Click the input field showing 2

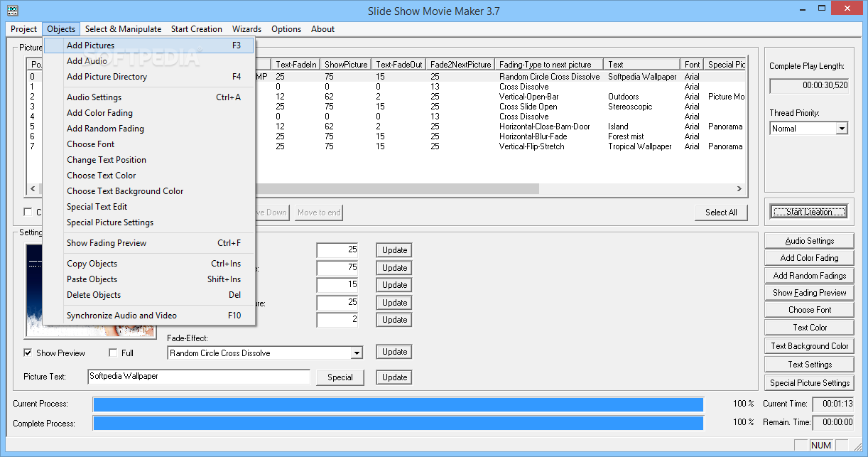337,319
